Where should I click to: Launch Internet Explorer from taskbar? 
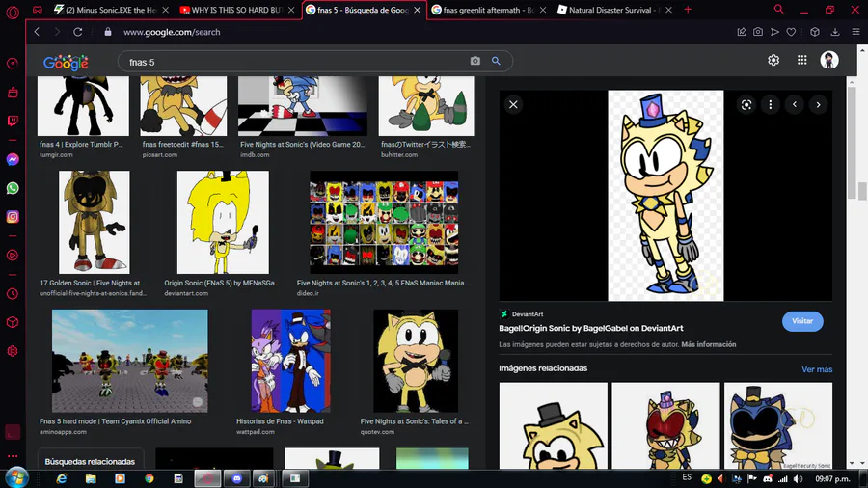pos(62,478)
